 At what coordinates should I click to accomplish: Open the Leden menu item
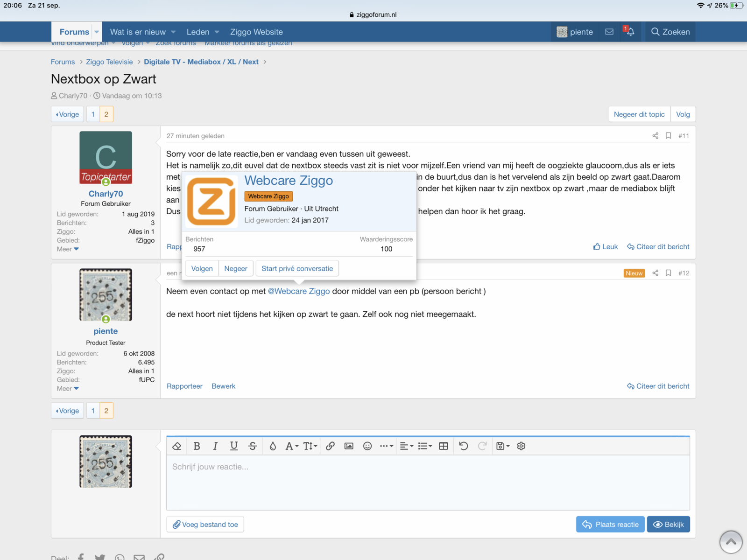click(x=198, y=32)
